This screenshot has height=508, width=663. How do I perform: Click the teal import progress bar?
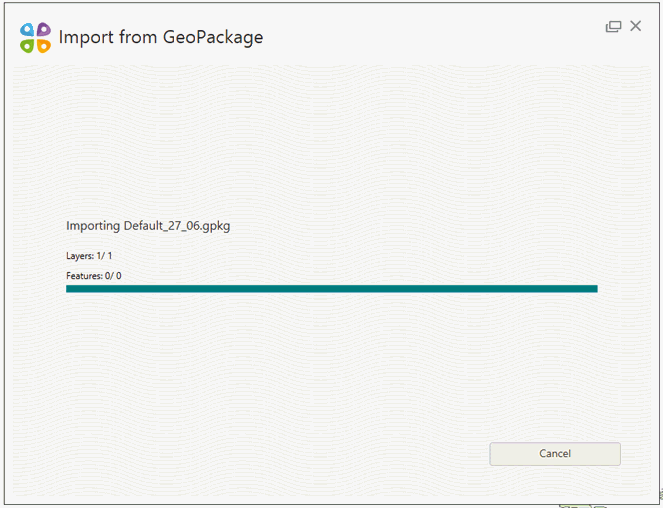[x=331, y=289]
